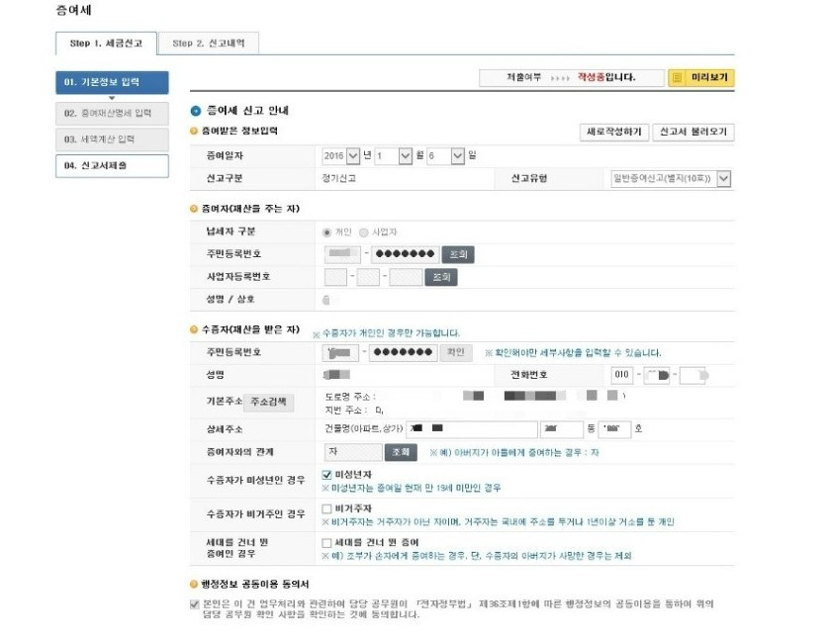This screenshot has height=644, width=831.
Task: Click the 작성중입니다 status text
Action: (606, 77)
